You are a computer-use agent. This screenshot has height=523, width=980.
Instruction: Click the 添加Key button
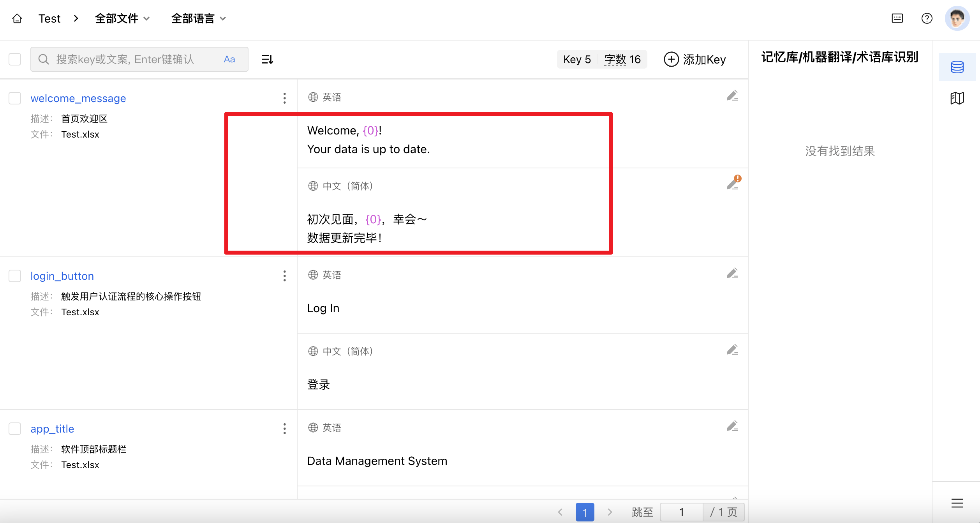(x=695, y=59)
